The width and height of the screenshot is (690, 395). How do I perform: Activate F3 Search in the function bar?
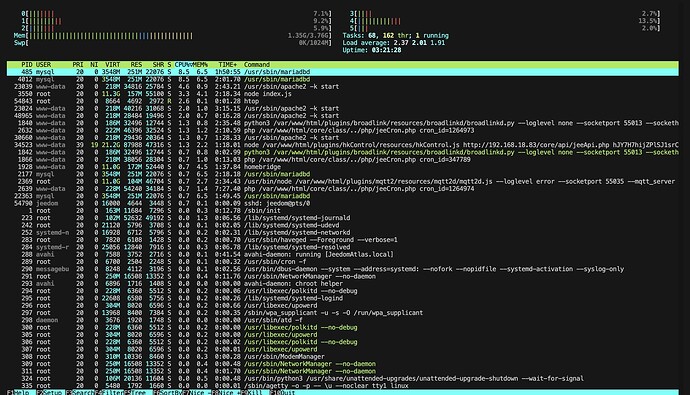pos(80,392)
